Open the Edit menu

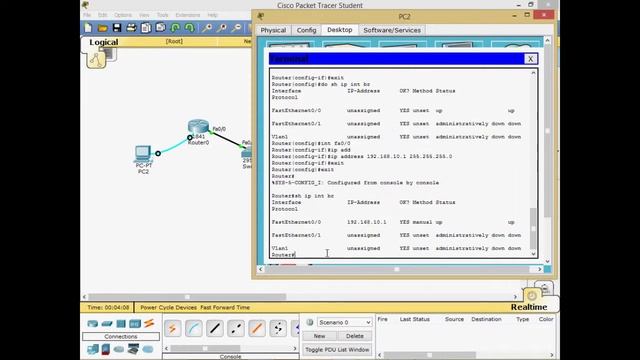[x=102, y=15]
